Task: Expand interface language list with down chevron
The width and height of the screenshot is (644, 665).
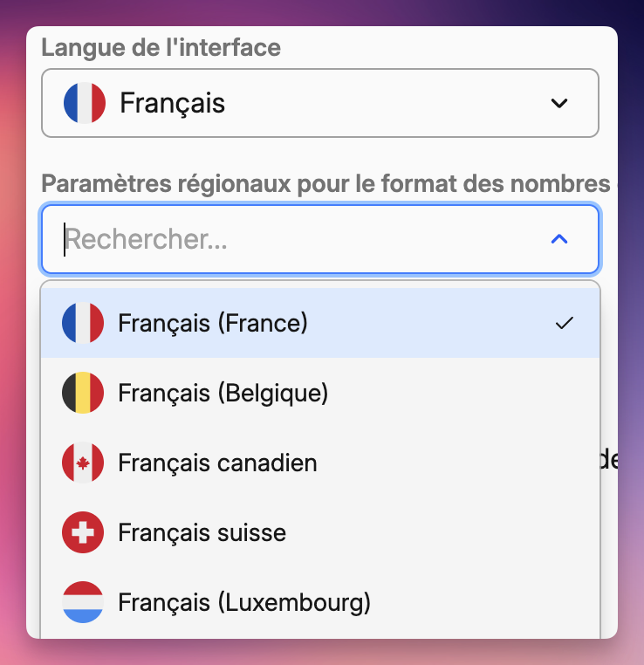Action: point(559,103)
